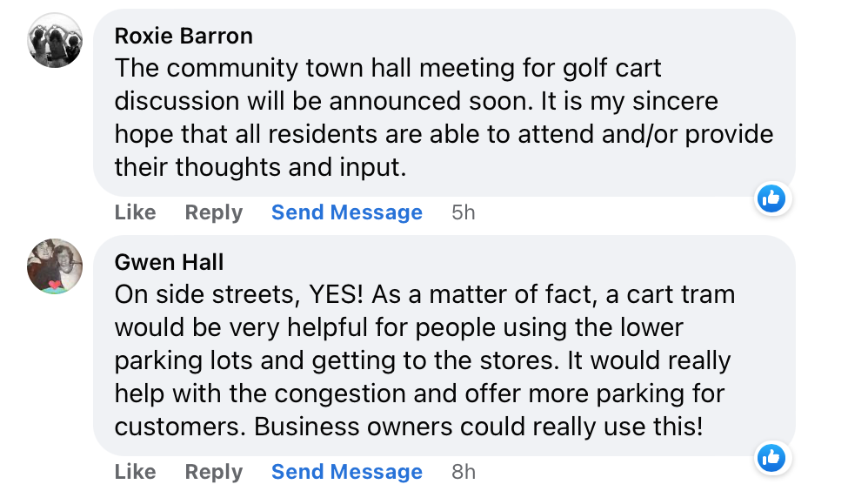Click the thumbs-up reaction icon on Roxie Barron's comment

(771, 198)
